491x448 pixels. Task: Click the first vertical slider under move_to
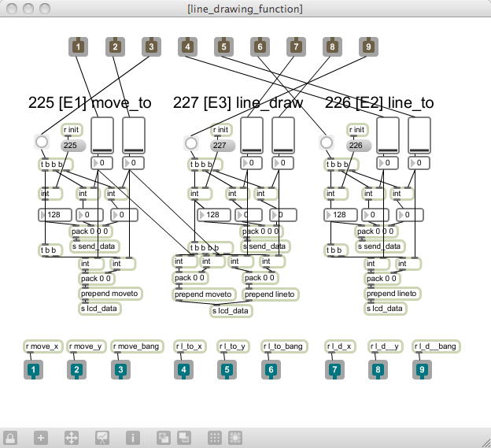[x=102, y=135]
